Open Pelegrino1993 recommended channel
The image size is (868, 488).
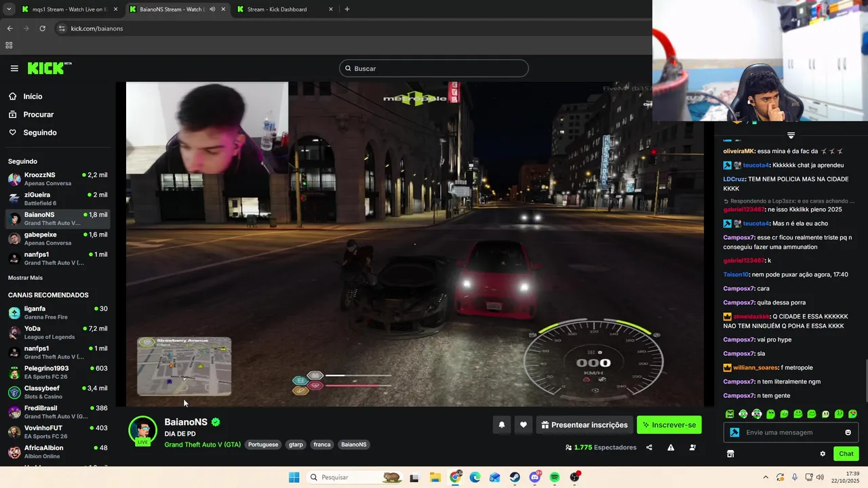(x=58, y=372)
